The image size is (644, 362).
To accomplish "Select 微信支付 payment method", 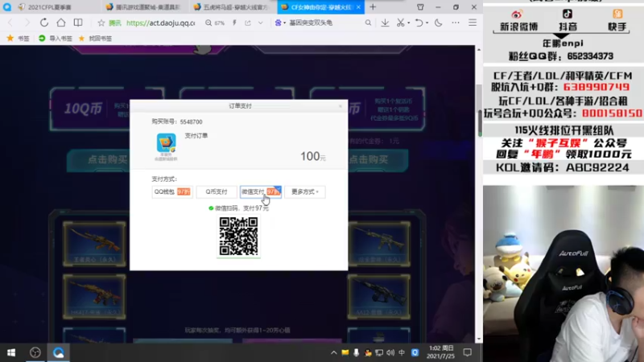I will click(x=261, y=191).
